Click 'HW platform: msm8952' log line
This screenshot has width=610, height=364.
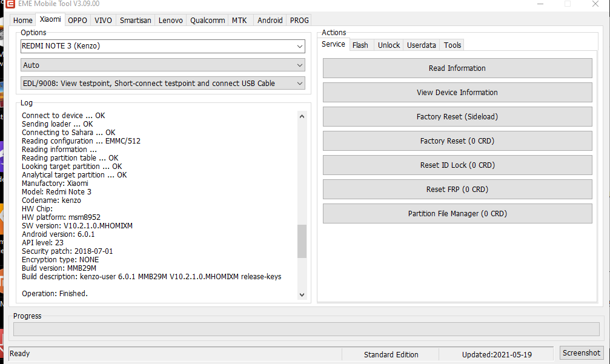click(x=61, y=217)
